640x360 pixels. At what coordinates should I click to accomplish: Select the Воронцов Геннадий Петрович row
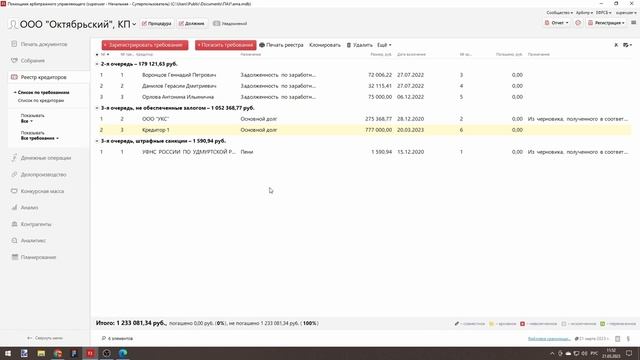pos(363,75)
